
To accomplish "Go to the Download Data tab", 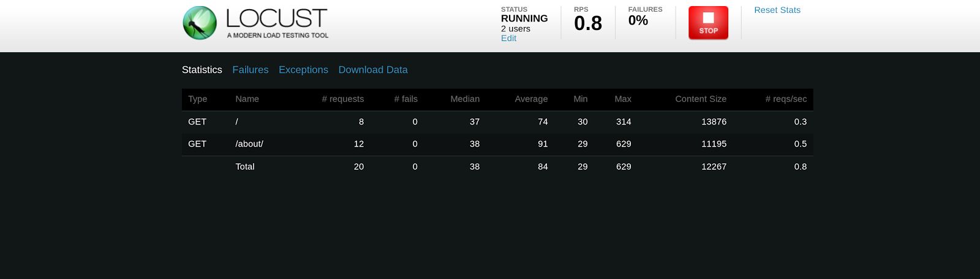I will [372, 70].
